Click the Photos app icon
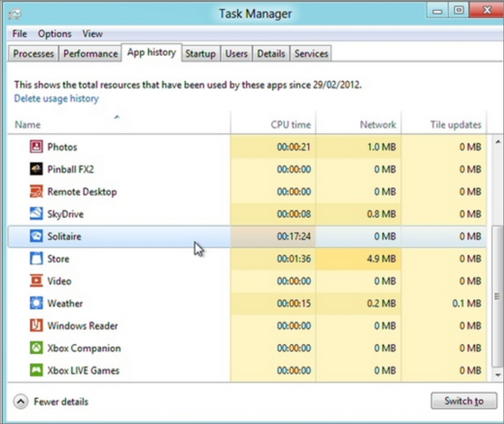The height and width of the screenshot is (424, 504). click(36, 147)
